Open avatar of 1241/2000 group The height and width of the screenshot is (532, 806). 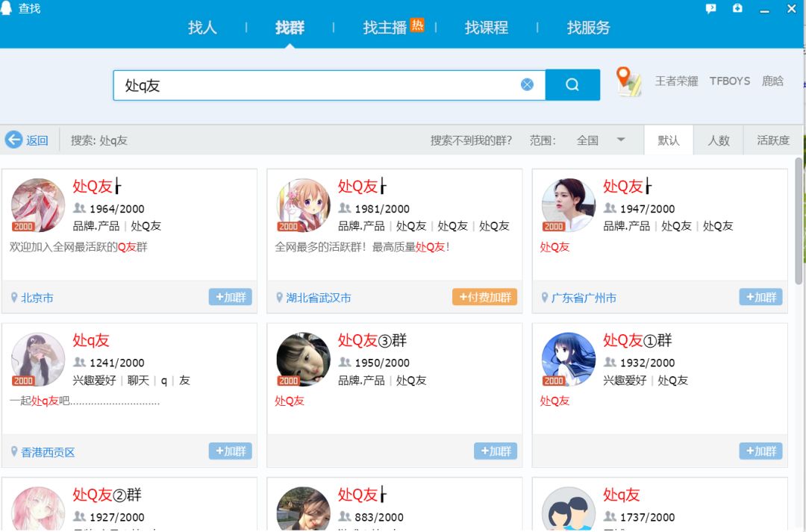click(38, 360)
